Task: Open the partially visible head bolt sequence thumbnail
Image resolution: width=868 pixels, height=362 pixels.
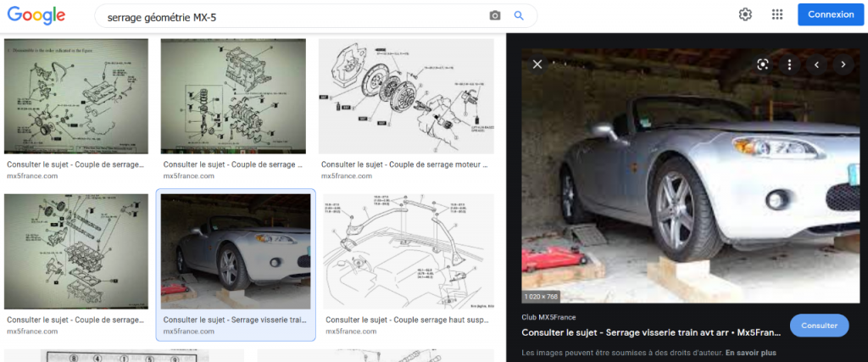Action: tap(124, 355)
